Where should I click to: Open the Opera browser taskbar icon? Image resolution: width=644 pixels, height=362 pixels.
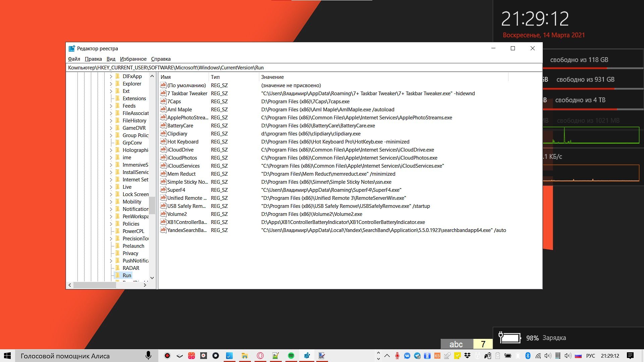(260, 356)
